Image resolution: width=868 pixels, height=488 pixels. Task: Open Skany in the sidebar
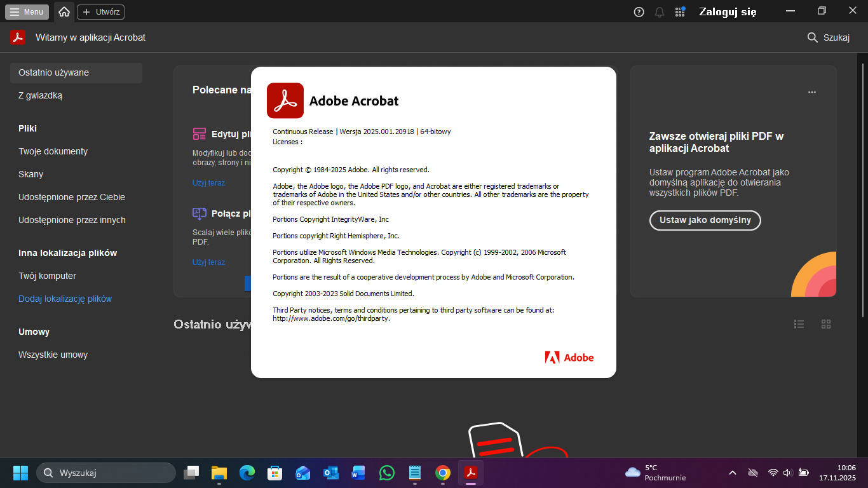coord(31,174)
